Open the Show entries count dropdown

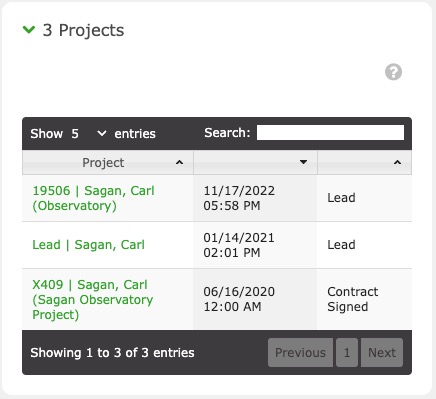(x=88, y=134)
